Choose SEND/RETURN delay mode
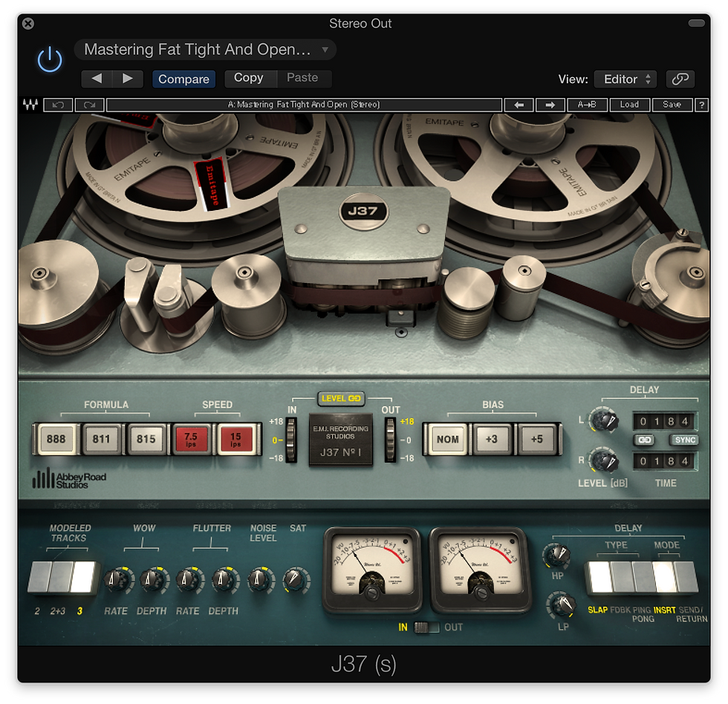 pyautogui.click(x=686, y=577)
